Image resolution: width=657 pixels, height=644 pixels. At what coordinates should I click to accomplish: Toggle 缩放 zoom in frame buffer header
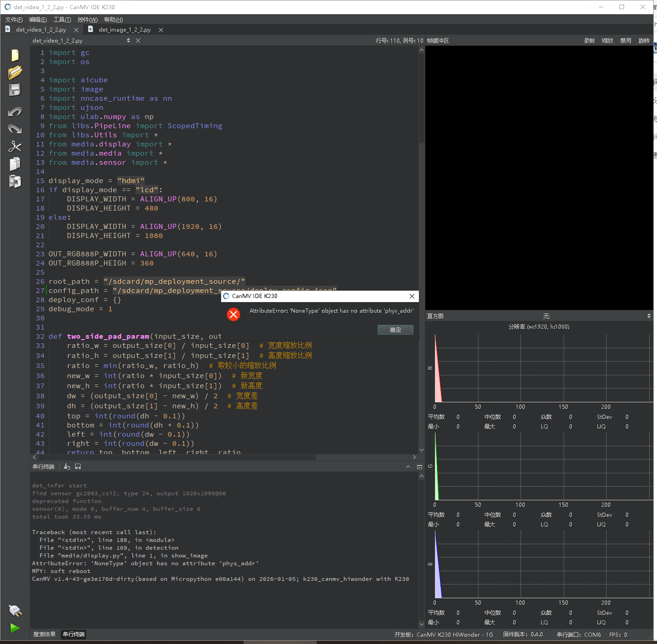tap(607, 41)
